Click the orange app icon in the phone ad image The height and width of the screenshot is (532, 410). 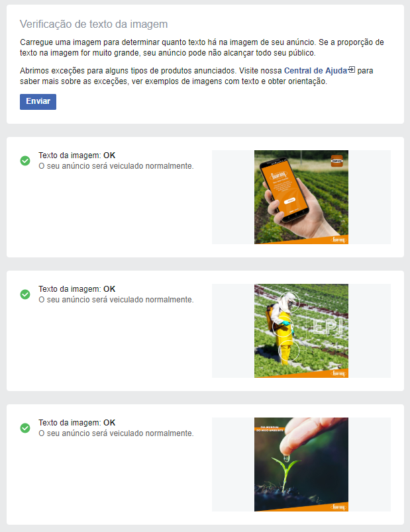click(x=337, y=161)
